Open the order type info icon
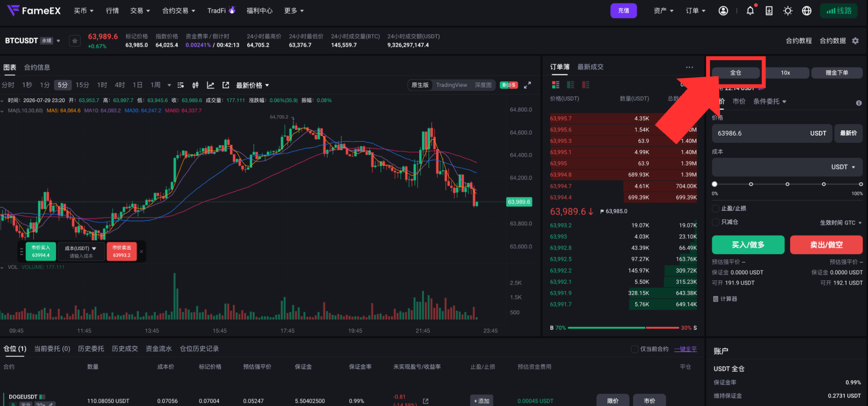Viewport: 868px width, 406px height. point(859,103)
